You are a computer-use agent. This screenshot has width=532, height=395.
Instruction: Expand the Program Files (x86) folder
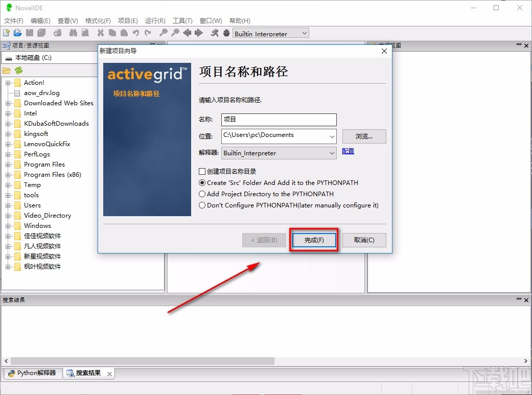click(x=8, y=175)
